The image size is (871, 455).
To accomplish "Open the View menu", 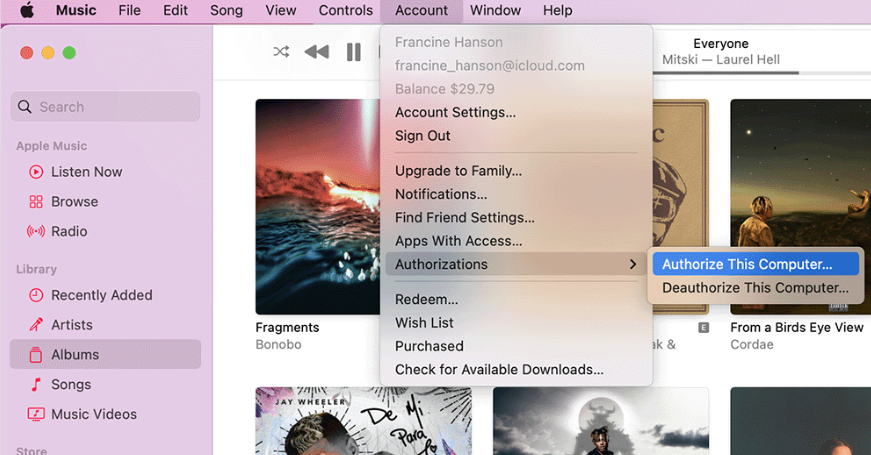I will pos(281,10).
